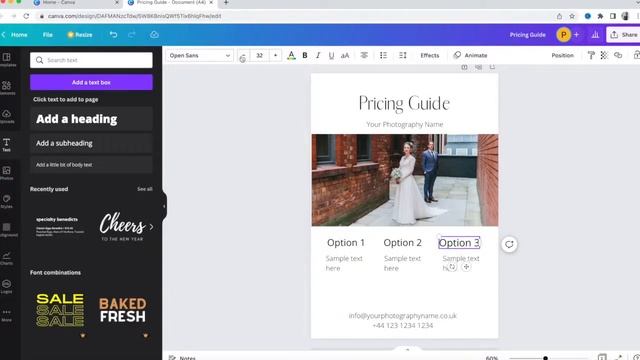Select the wedding couple photo

pyautogui.click(x=405, y=180)
